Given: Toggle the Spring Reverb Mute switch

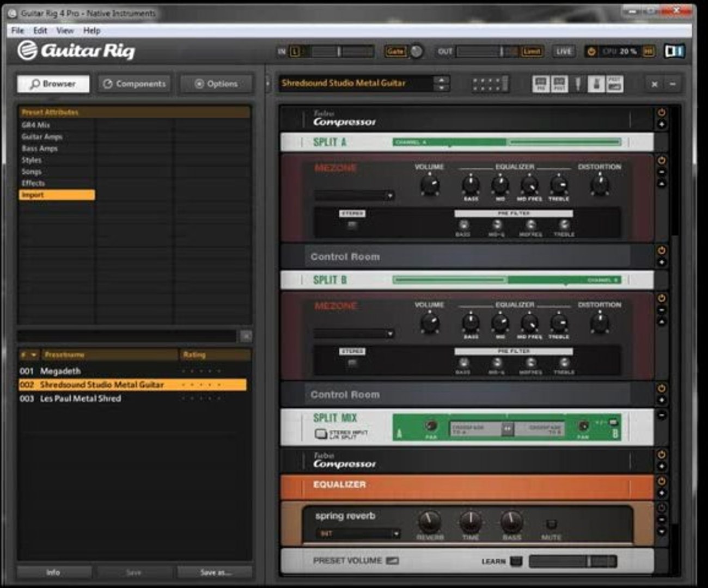Looking at the screenshot, I should 551,524.
